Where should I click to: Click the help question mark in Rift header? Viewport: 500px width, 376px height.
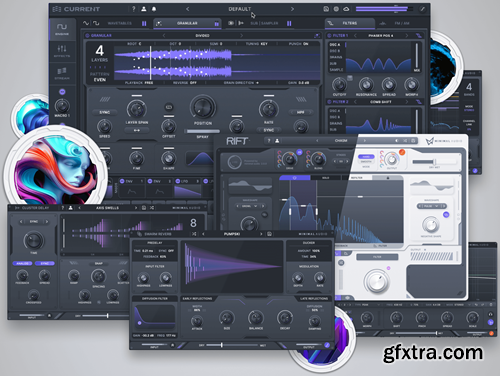[269, 141]
